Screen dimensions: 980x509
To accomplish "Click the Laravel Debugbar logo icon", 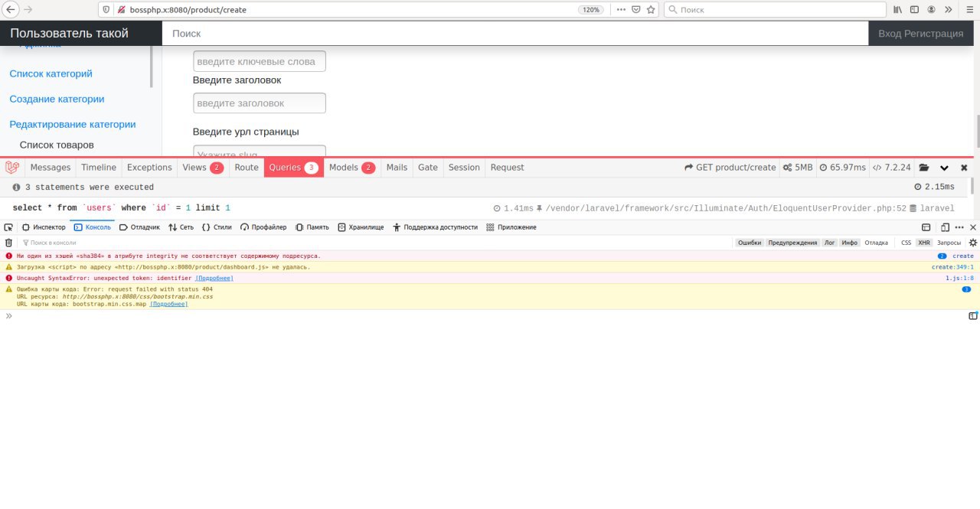I will (x=12, y=168).
